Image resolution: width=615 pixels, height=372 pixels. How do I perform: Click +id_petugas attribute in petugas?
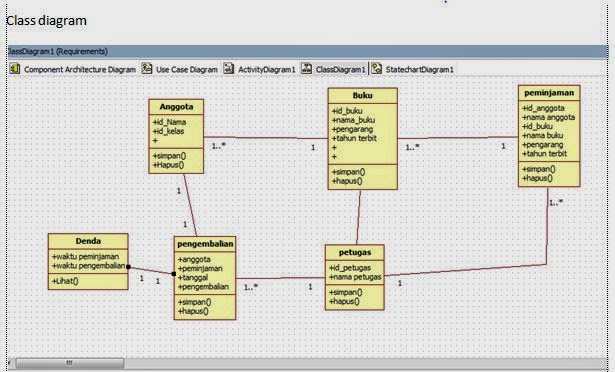point(349,268)
